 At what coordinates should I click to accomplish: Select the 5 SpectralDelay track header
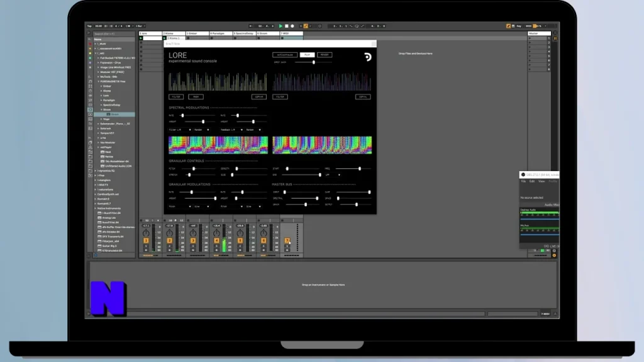coord(245,33)
